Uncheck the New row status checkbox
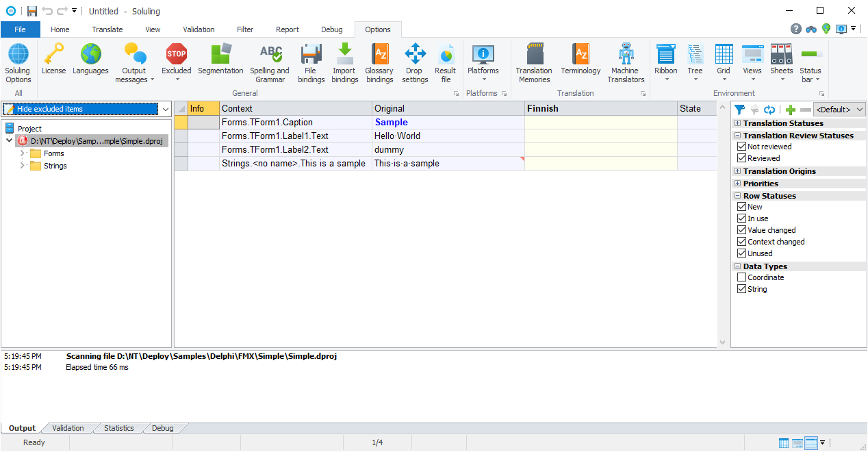Viewport: 868px width, 452px height. pyautogui.click(x=741, y=207)
